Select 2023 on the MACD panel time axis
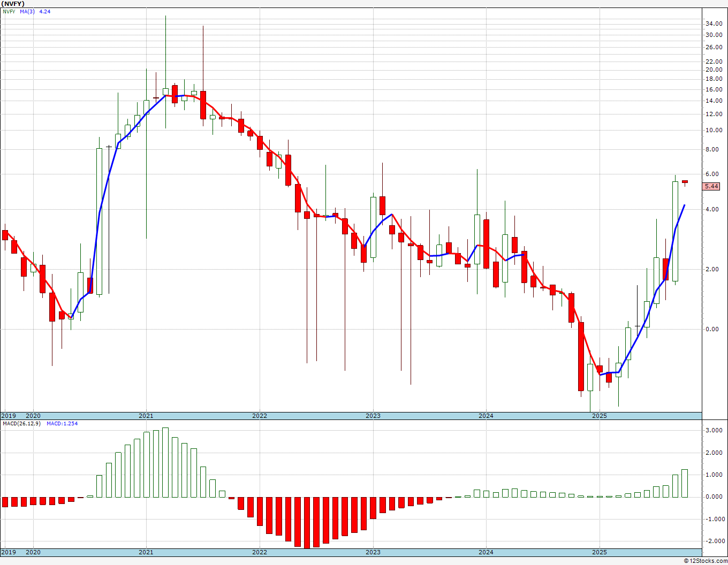The height and width of the screenshot is (565, 728). point(373,552)
